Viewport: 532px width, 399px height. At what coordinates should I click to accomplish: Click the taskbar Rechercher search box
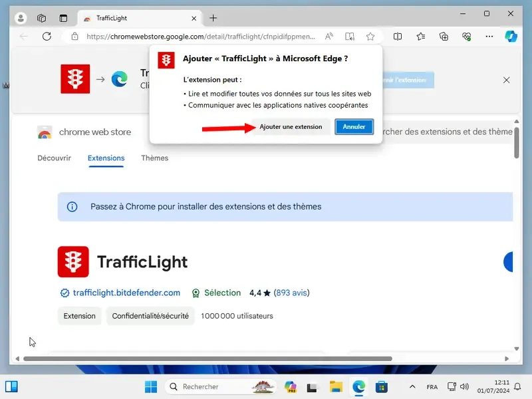tap(221, 387)
